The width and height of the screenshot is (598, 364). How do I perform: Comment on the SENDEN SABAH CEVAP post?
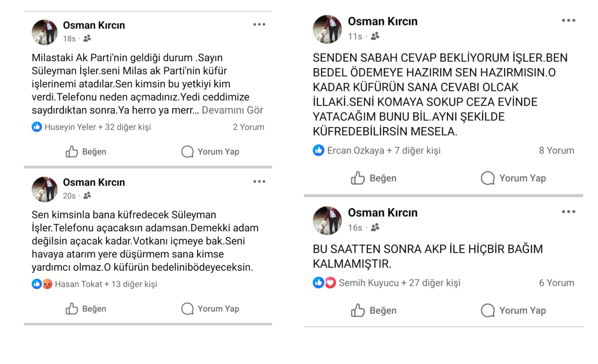(x=513, y=178)
